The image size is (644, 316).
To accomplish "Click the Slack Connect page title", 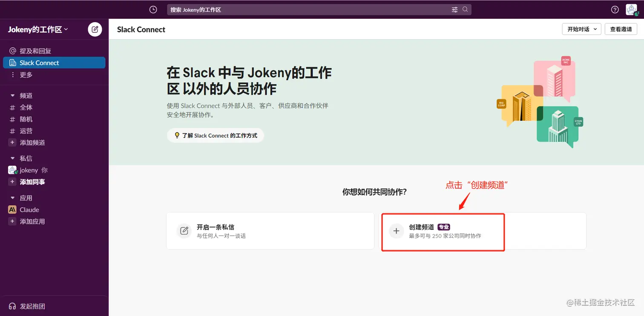I will (141, 29).
